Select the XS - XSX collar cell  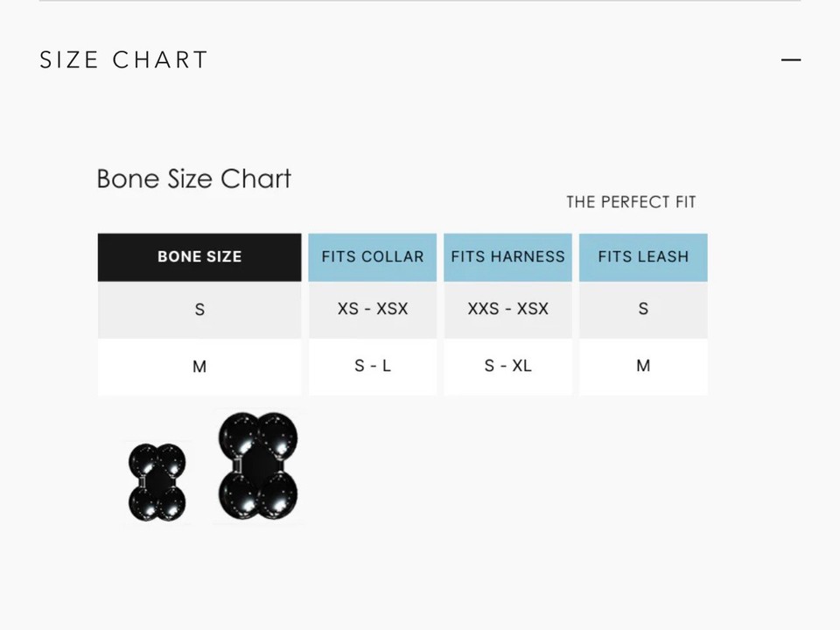pyautogui.click(x=373, y=309)
